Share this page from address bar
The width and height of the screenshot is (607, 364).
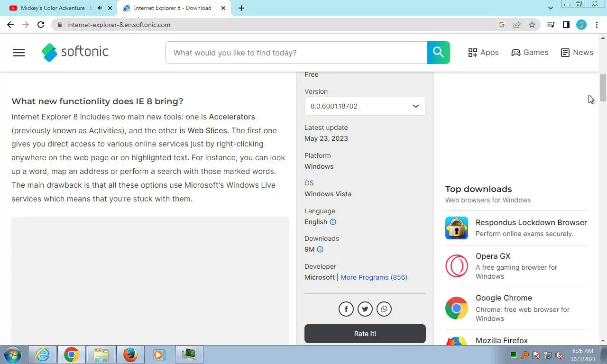click(517, 25)
